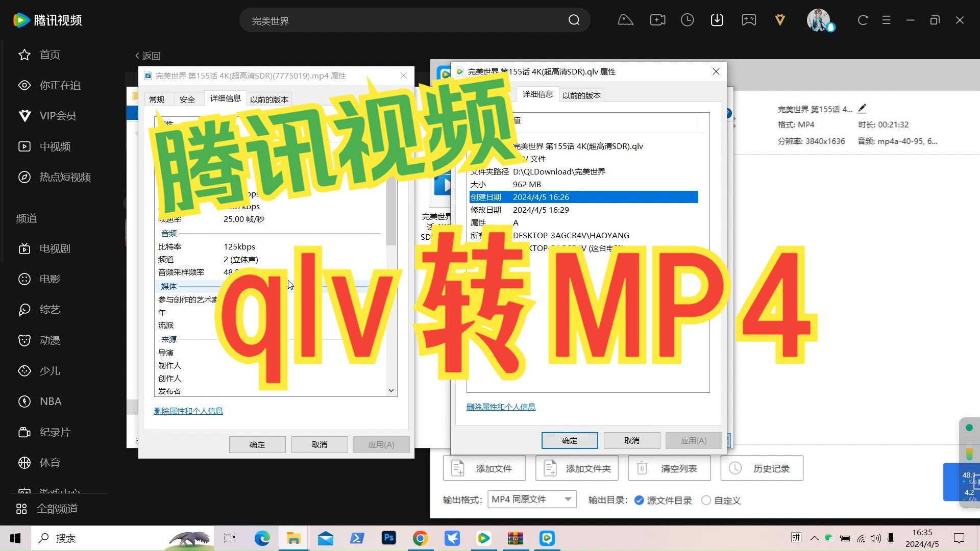Screen dimensions: 980x551
Task: Click the upload video camera icon in top bar
Action: (x=657, y=20)
